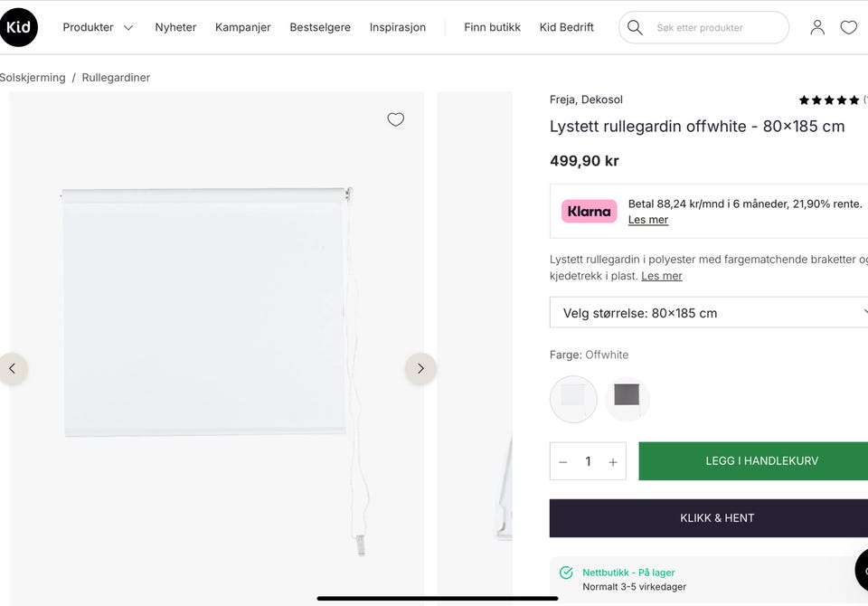Image resolution: width=868 pixels, height=606 pixels.
Task: Open the user account icon
Action: (817, 27)
